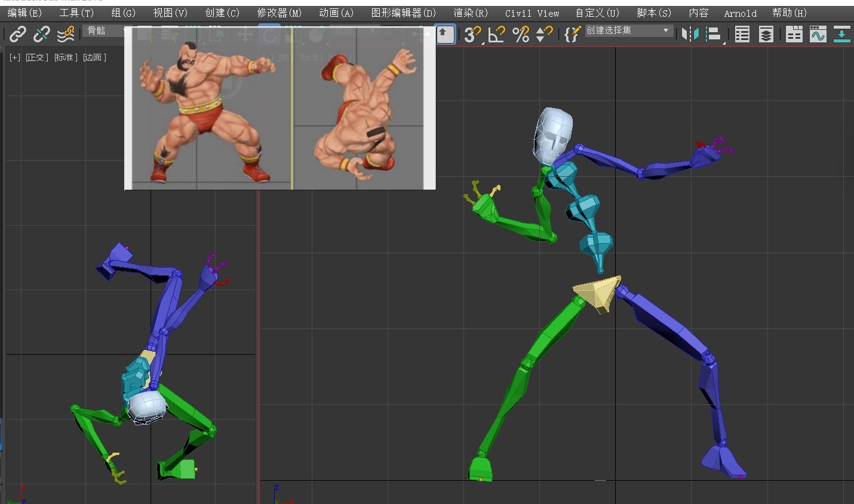Click the [标准] viewport shading label
854x504 pixels.
click(66, 57)
